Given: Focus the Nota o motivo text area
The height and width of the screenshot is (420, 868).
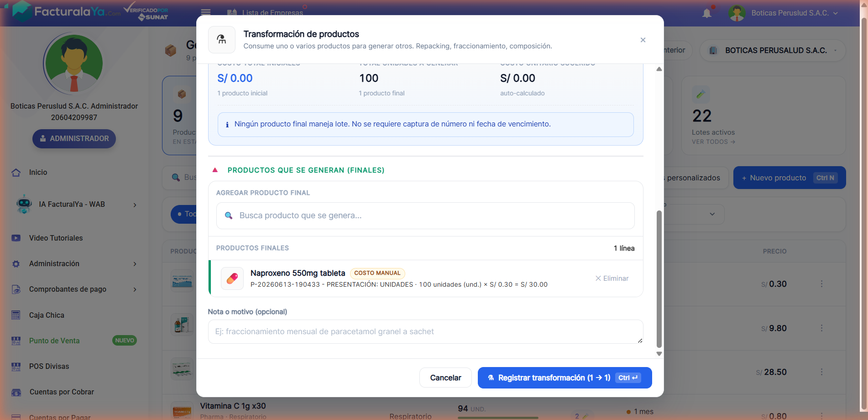Looking at the screenshot, I should tap(425, 331).
